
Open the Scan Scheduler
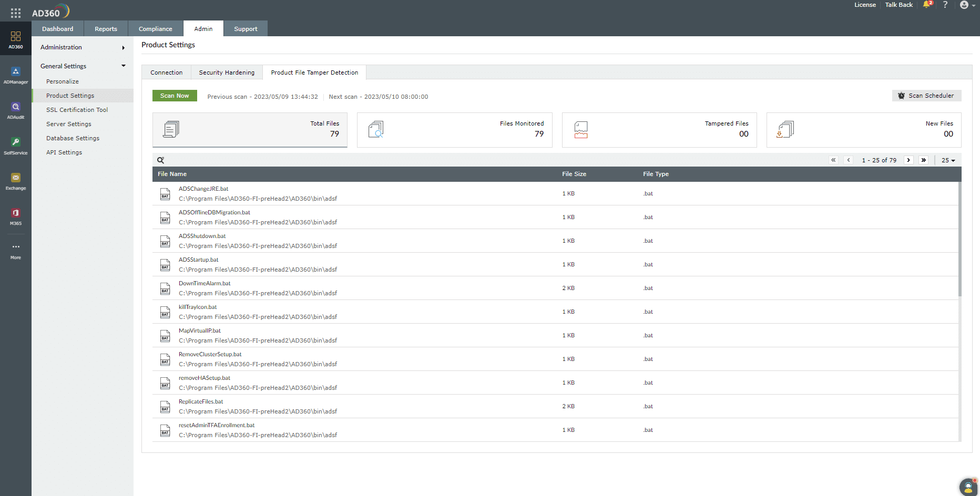click(926, 96)
